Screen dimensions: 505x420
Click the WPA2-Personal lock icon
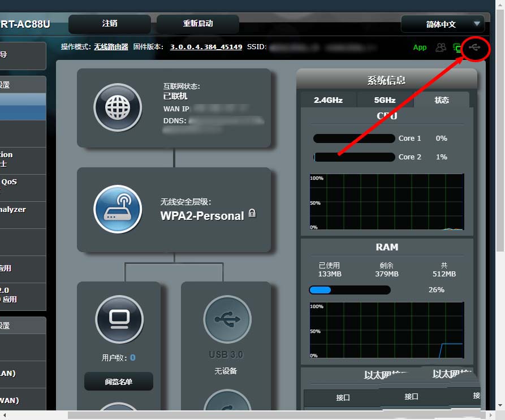[252, 213]
